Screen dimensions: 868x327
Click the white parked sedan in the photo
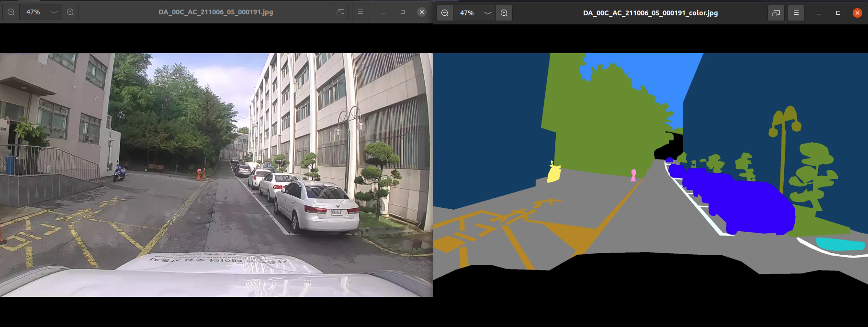318,206
